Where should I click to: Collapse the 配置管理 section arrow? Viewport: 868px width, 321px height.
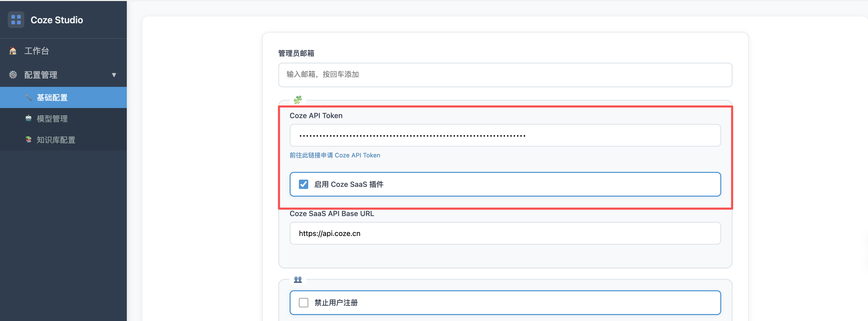114,75
